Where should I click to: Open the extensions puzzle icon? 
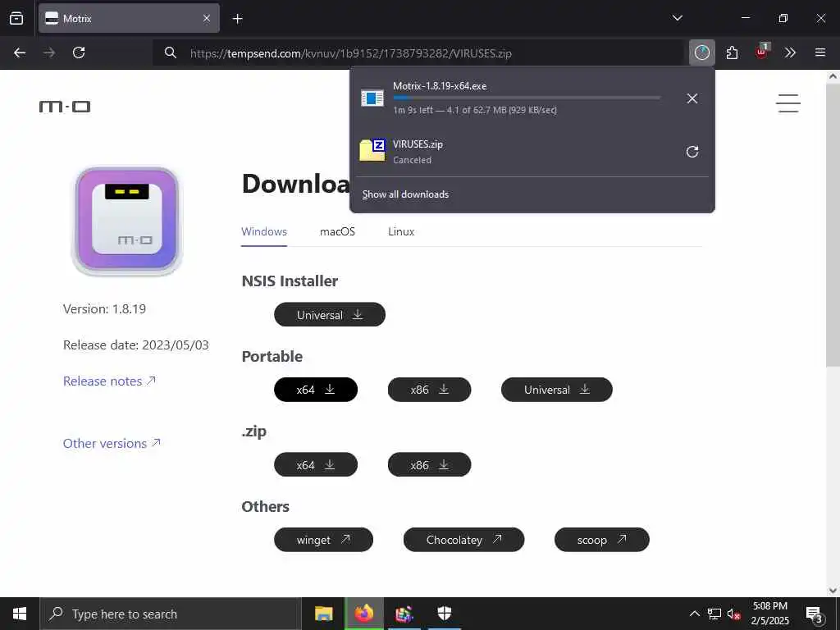[x=732, y=52]
